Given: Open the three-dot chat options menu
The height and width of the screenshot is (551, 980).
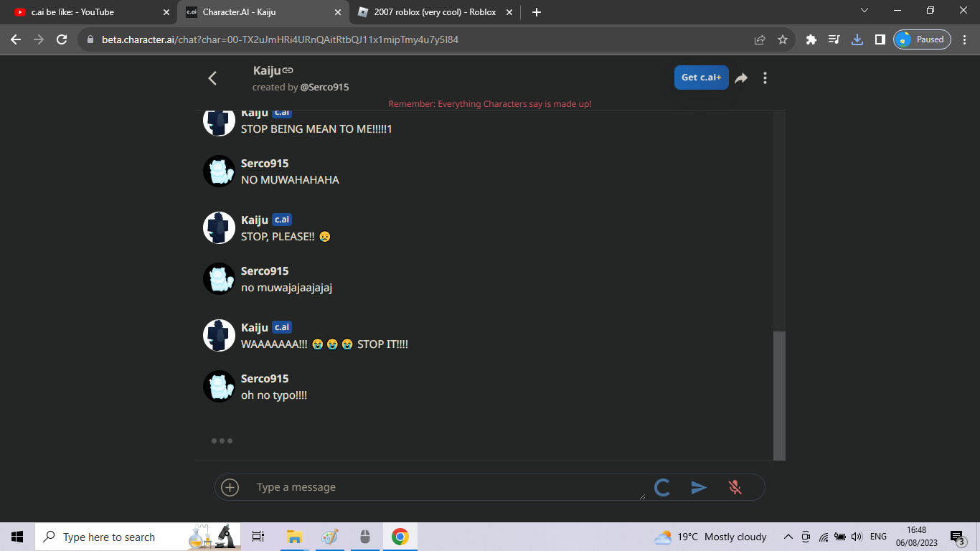Looking at the screenshot, I should click(x=765, y=77).
